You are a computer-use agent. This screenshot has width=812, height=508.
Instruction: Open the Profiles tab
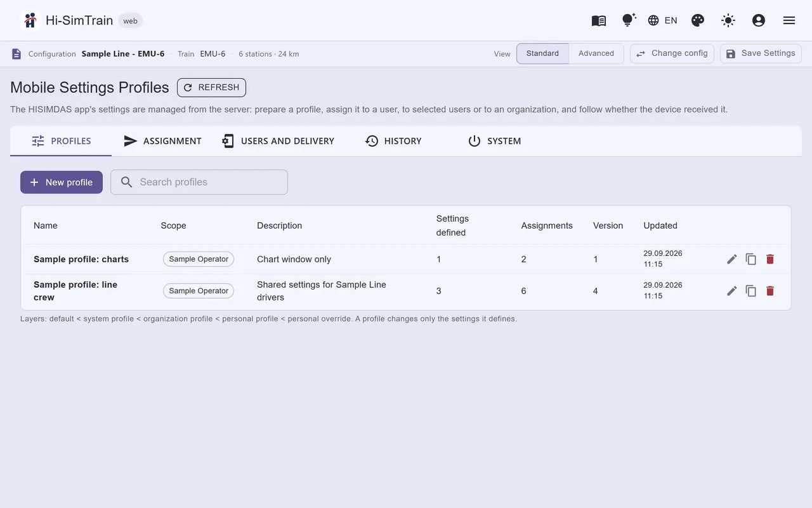coord(61,141)
